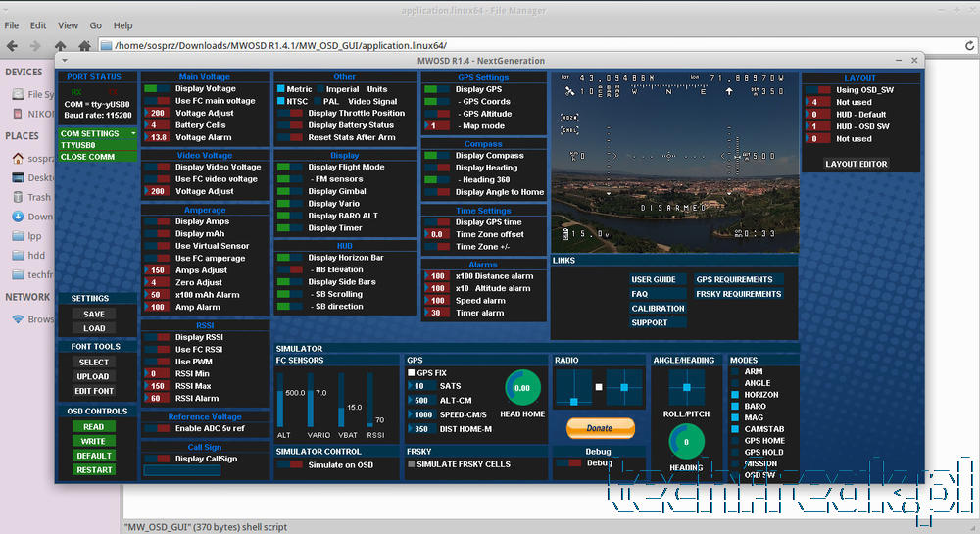Screen dimensions: 980x534
Task: Click the Voltage Alarm 13.8 value box
Action: 157,137
